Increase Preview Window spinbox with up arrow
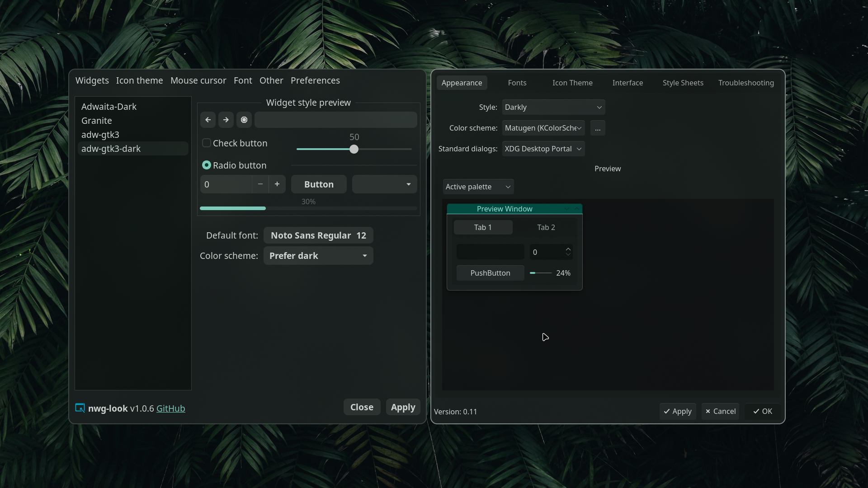 point(568,249)
